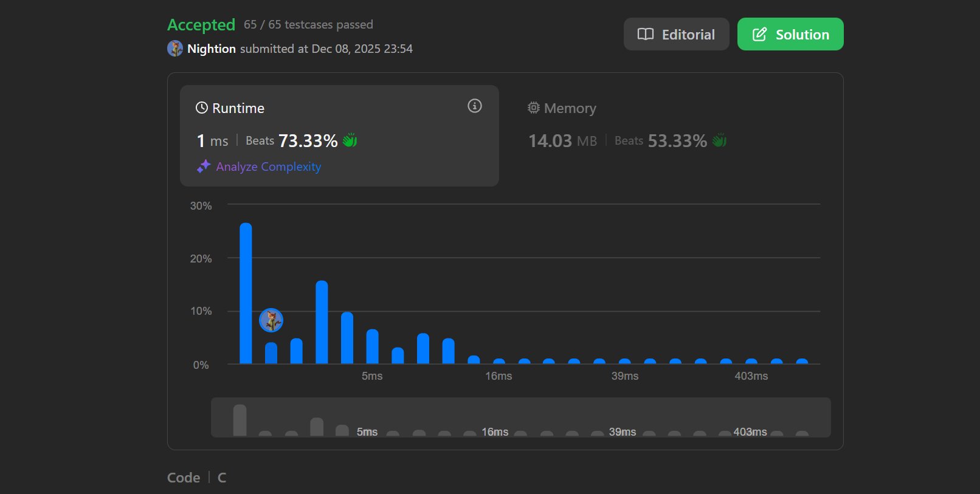Click the second tallest blue bar near 20%
Viewport: 980px width, 494px height.
click(322, 322)
